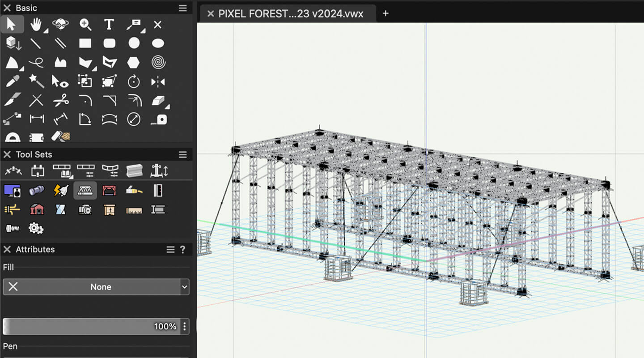
Task: Select the Rounded Rectangle tool
Action: point(109,43)
